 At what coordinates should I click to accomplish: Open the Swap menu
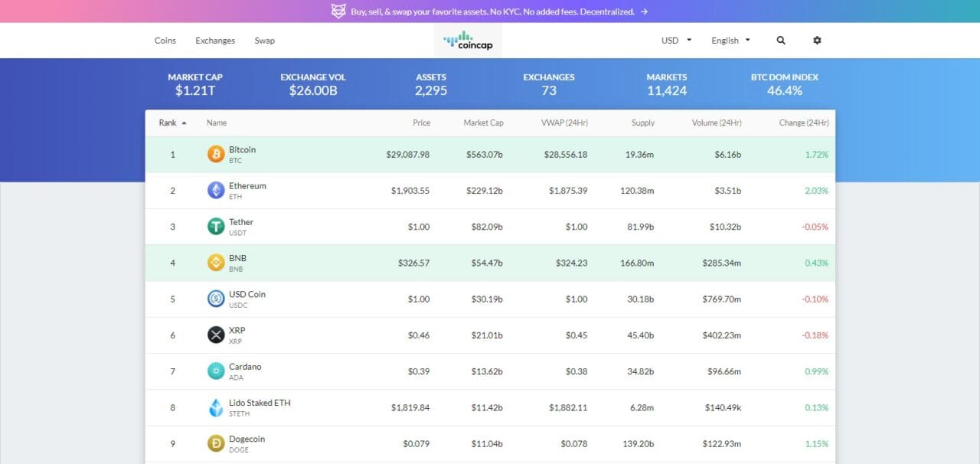(x=265, y=41)
